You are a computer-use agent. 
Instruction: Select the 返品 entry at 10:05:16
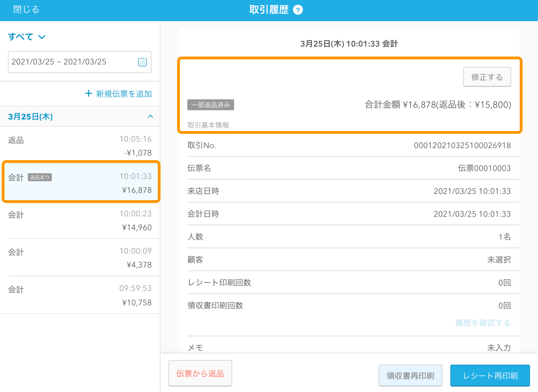pos(80,146)
